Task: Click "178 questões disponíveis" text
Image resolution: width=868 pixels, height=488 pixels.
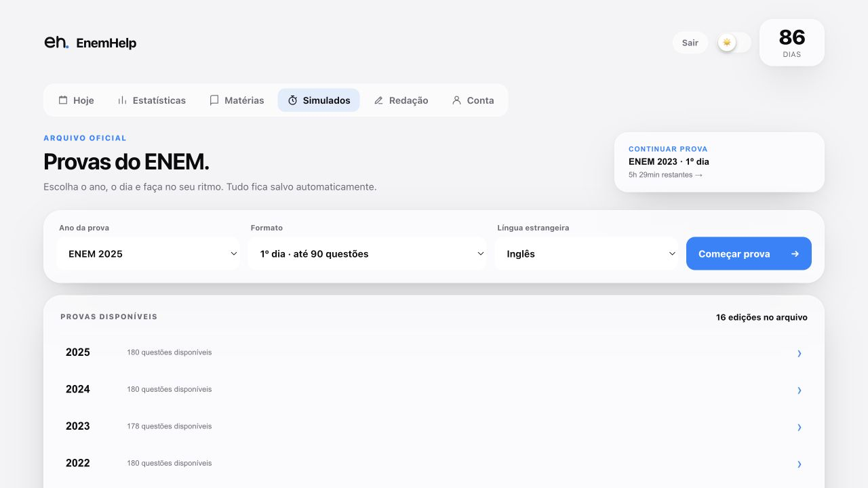Action: pyautogui.click(x=170, y=426)
